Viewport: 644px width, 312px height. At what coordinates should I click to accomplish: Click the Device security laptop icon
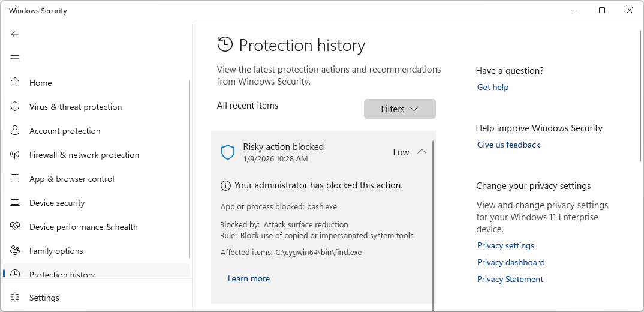[x=15, y=203]
